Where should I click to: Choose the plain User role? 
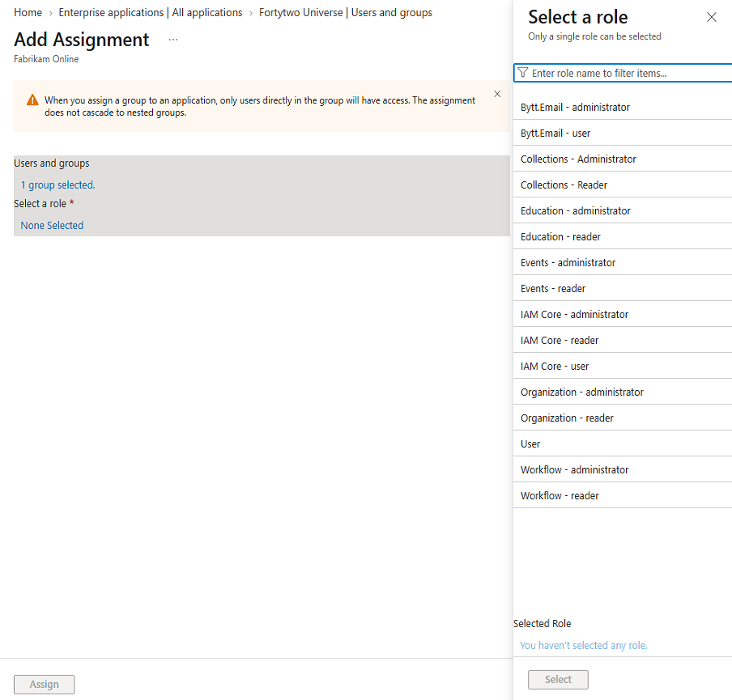(x=623, y=443)
